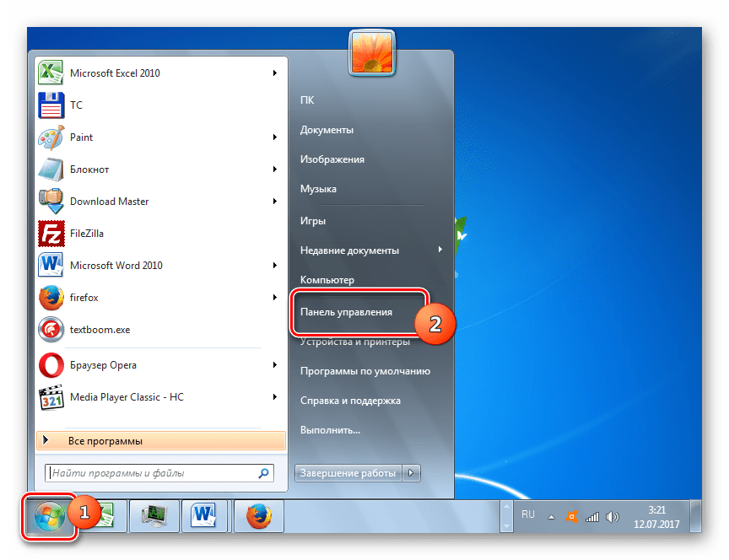This screenshot has height=560, width=729.
Task: Expand the Download Master submenu arrow
Action: click(x=275, y=202)
